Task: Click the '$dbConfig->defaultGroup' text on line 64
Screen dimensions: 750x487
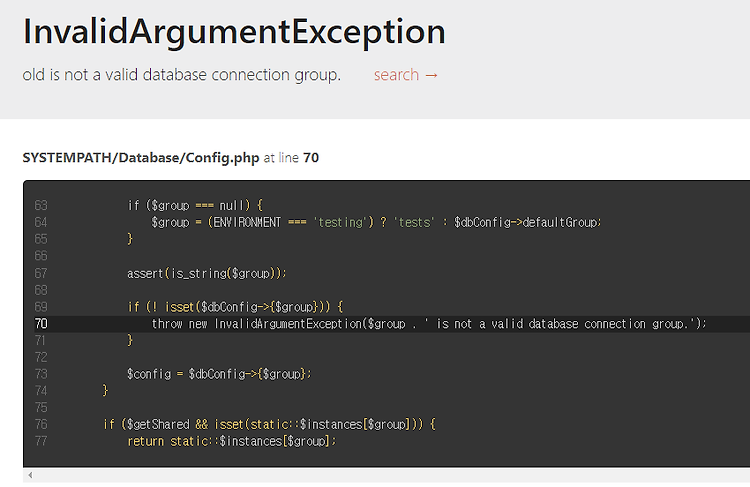Action: (x=528, y=222)
